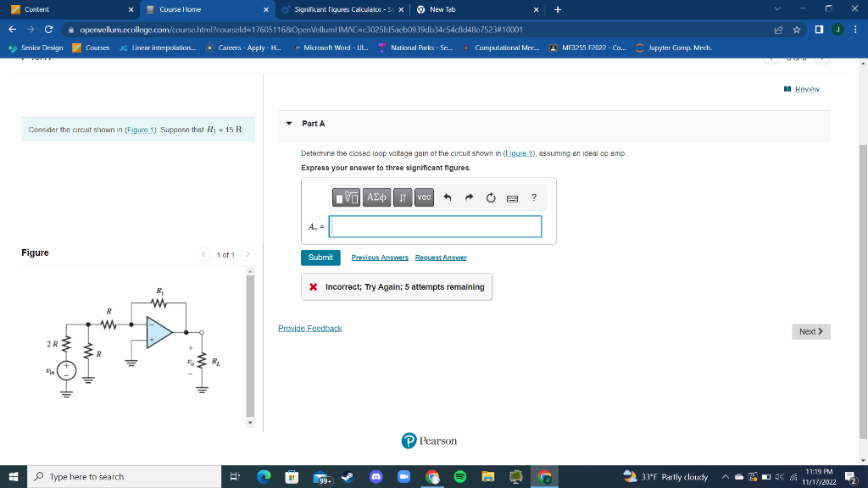This screenshot has width=868, height=488.
Task: Share this page from address bar
Action: pyautogui.click(x=778, y=30)
